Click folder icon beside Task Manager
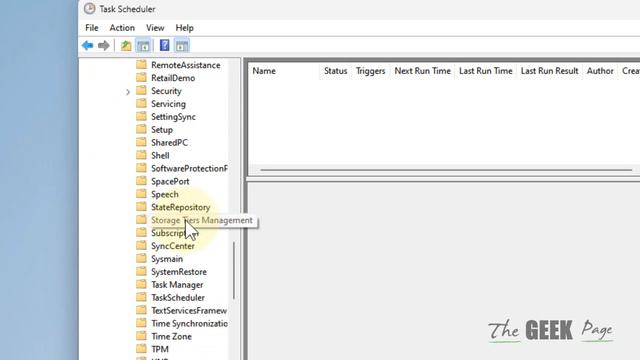Viewport: 640px width, 360px height. click(x=141, y=284)
